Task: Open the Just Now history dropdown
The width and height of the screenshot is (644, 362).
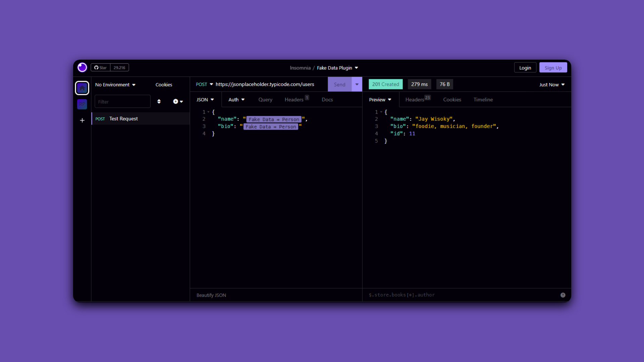Action: tap(552, 85)
